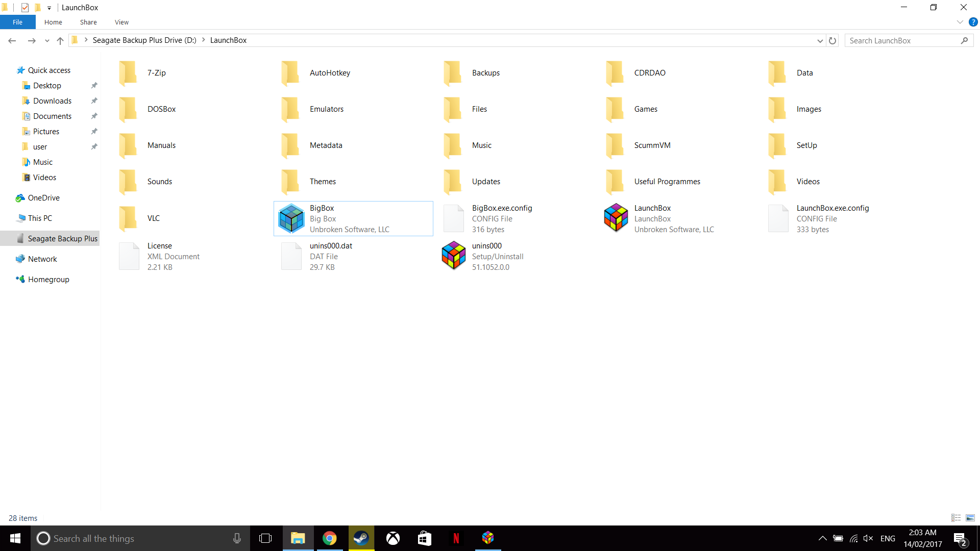
Task: Open the DOSBox folder icon
Action: coord(128,109)
